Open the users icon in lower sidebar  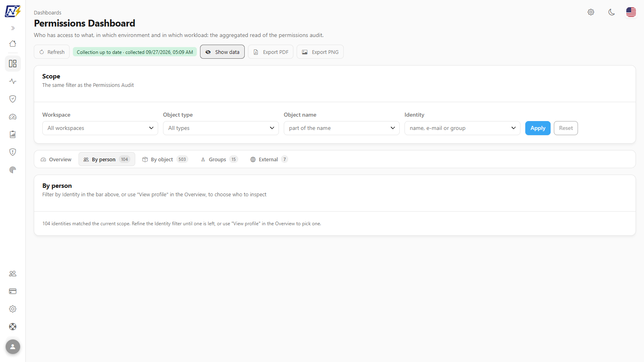click(x=13, y=274)
